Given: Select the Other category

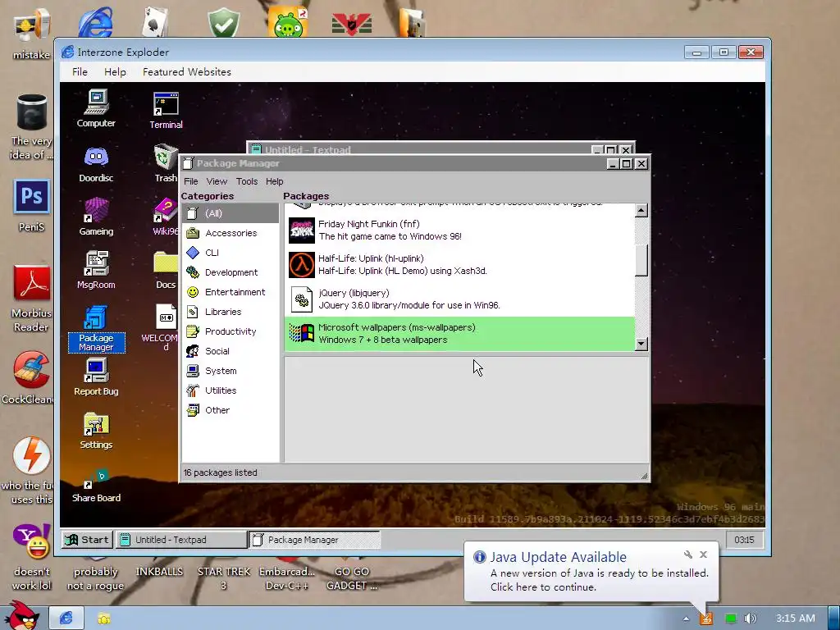Looking at the screenshot, I should pyautogui.click(x=231, y=410).
